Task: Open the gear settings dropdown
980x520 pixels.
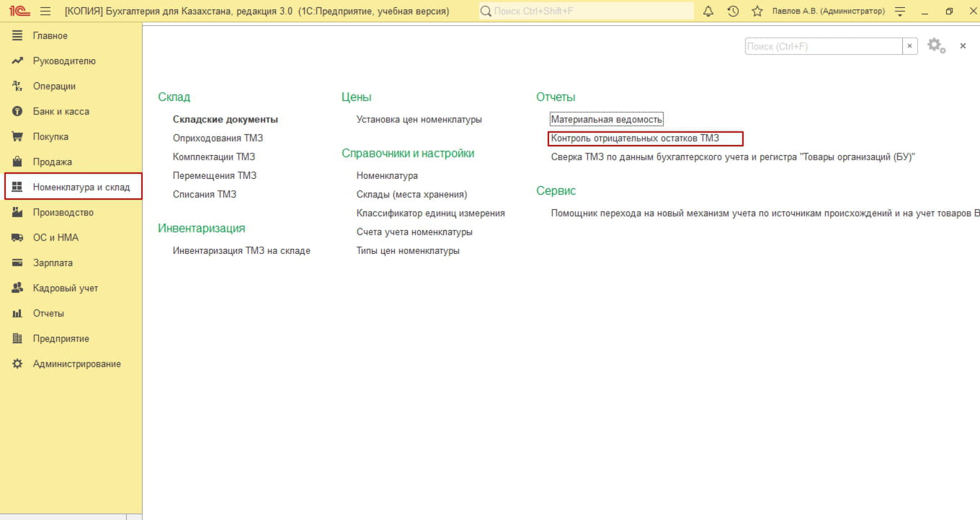Action: [936, 46]
